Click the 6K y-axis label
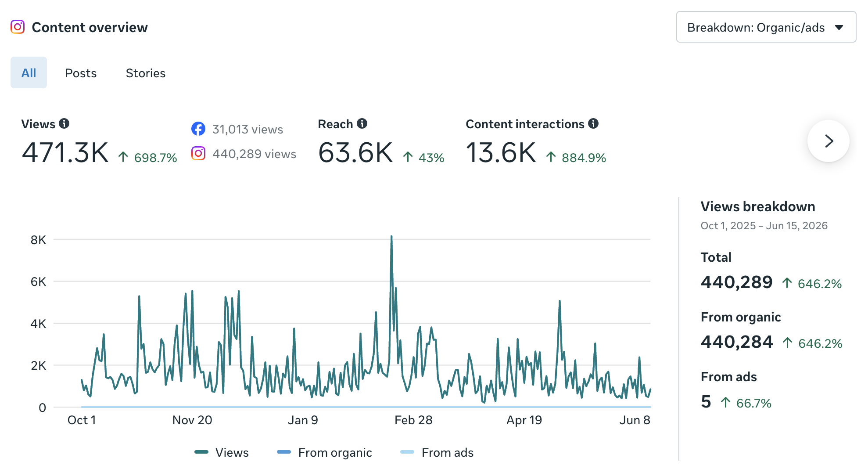This screenshot has width=868, height=469. pos(38,281)
